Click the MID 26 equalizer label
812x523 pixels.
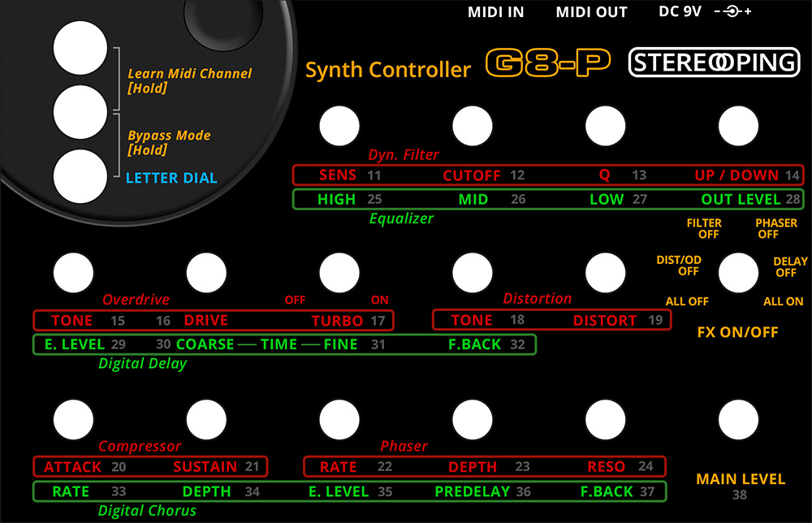[x=493, y=199]
